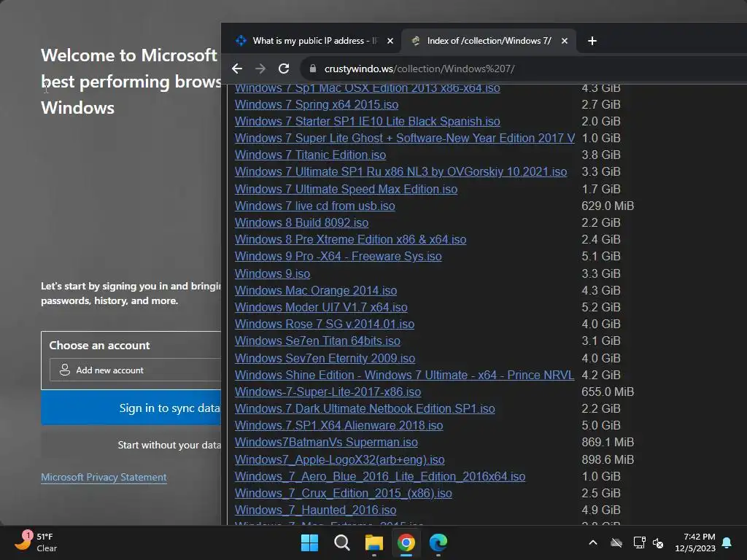
Task: Click Windows 7 Super Lite Ghost link
Action: tap(404, 138)
